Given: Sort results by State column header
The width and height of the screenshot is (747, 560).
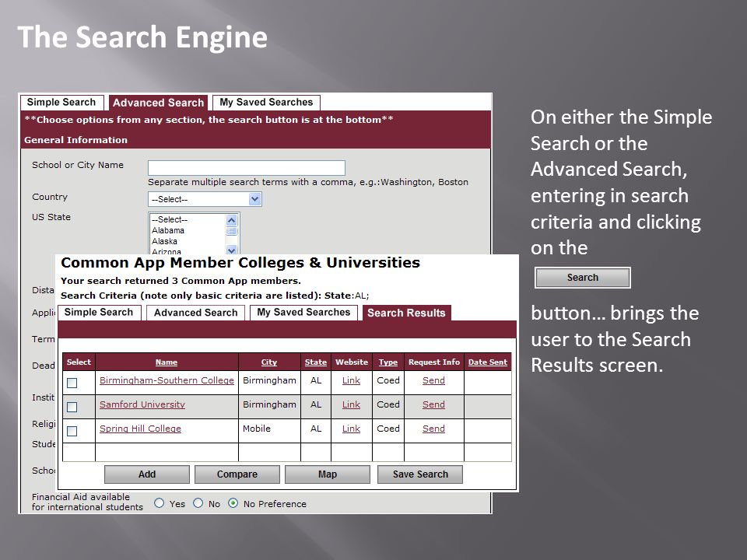Looking at the screenshot, I should point(316,362).
